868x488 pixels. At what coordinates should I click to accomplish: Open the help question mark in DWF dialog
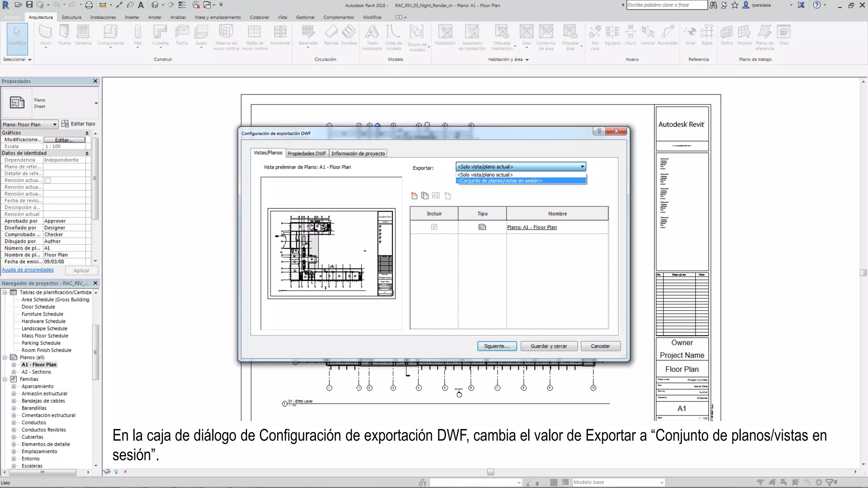[x=599, y=131]
